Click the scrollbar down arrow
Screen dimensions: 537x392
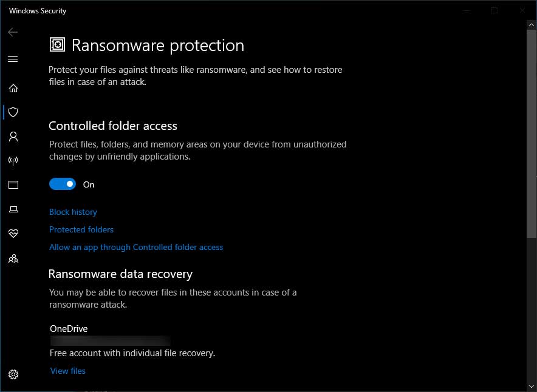coord(532,387)
